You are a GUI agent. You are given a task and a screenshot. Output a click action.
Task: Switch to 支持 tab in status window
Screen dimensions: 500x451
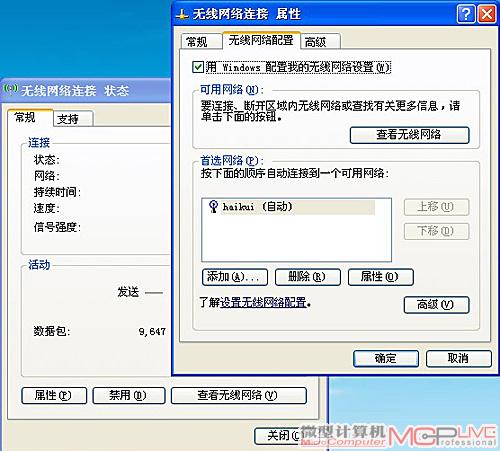73,119
